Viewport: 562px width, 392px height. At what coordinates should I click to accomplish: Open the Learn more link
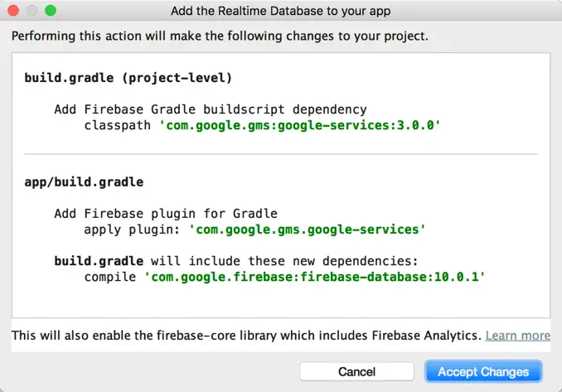click(x=517, y=335)
